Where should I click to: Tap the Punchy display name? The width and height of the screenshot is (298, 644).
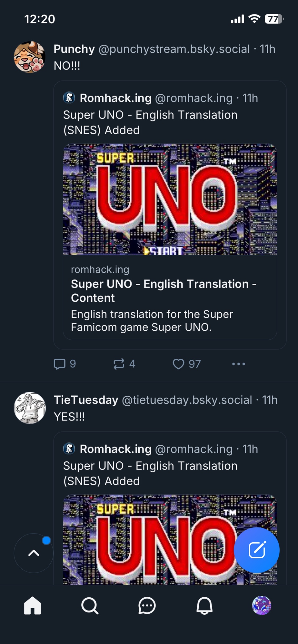point(74,49)
